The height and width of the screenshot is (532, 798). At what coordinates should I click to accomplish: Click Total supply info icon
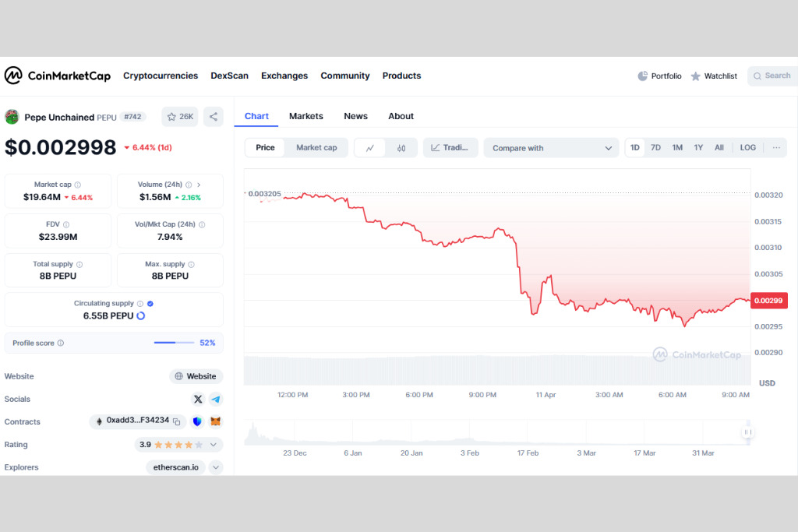(79, 265)
